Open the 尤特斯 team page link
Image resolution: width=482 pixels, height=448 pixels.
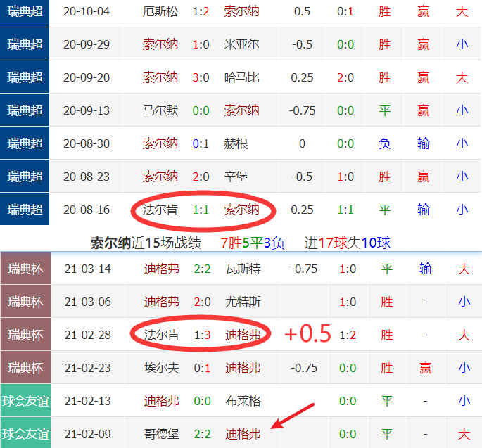tap(243, 302)
